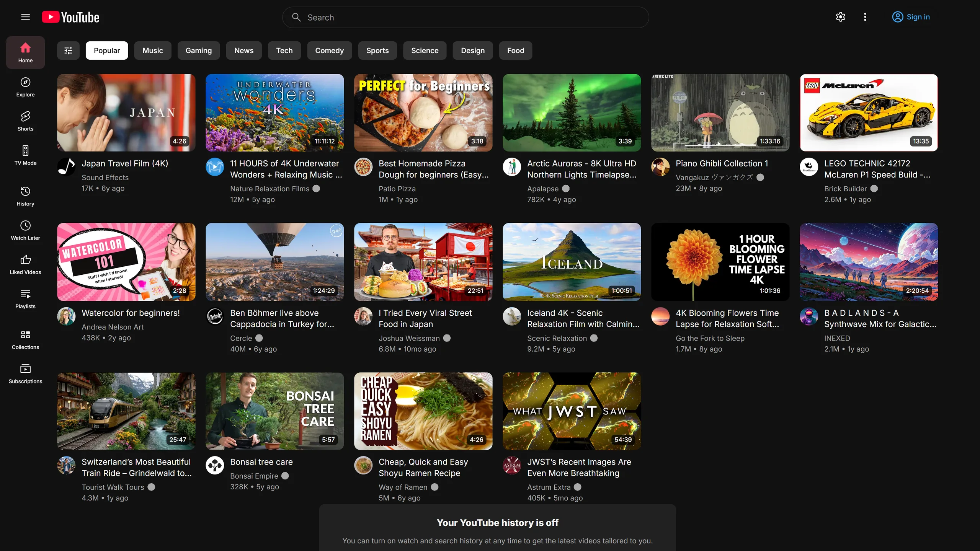
Task: Open the settings gear icon
Action: pos(840,17)
